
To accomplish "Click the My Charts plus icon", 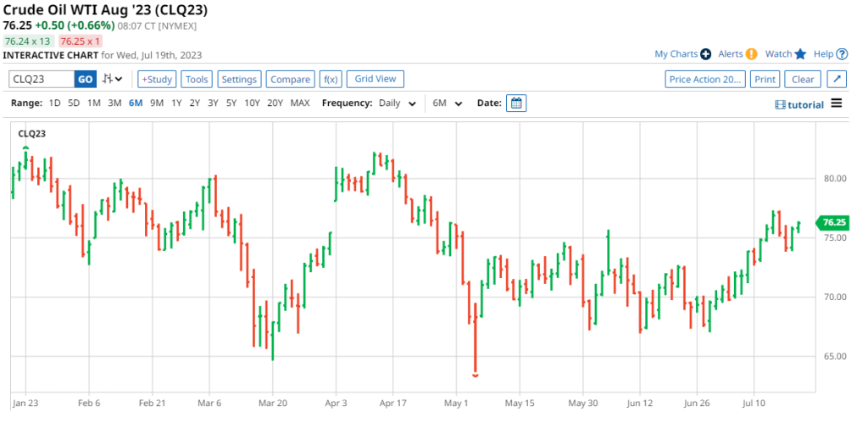I will (x=705, y=54).
